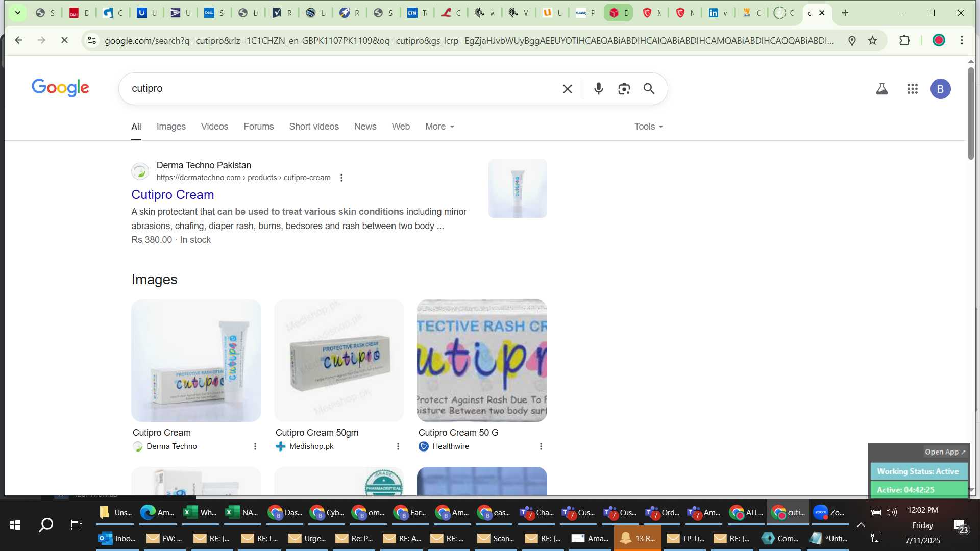The image size is (980, 551).
Task: Start voice search with microphone icon
Action: tap(598, 89)
